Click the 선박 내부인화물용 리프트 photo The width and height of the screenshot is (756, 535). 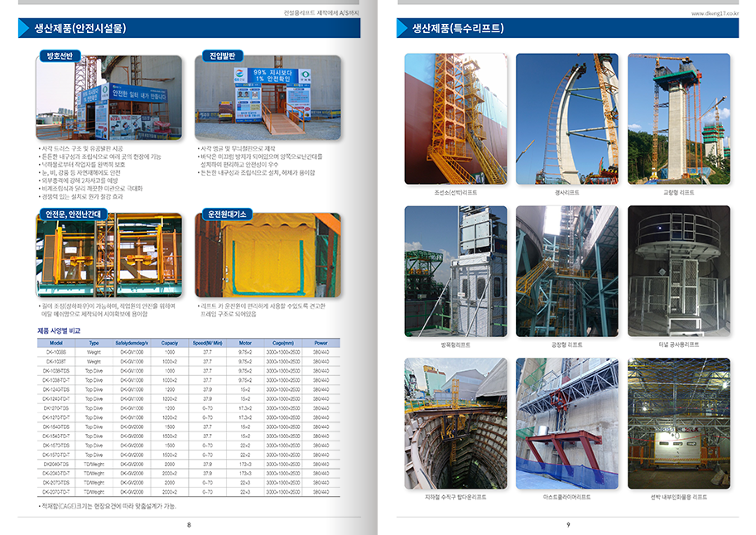tap(678, 423)
